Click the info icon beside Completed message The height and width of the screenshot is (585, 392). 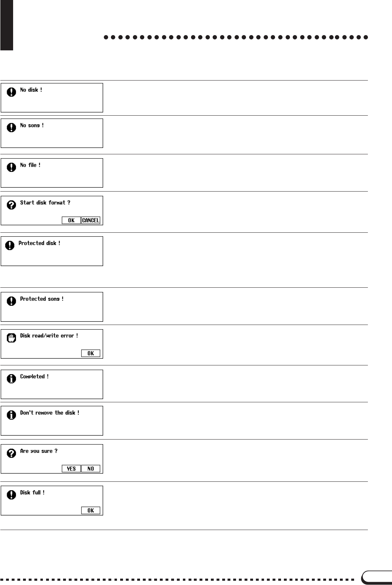(x=12, y=379)
